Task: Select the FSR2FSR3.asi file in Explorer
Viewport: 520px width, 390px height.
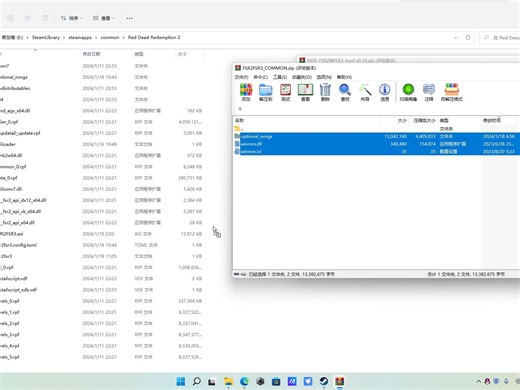Action: coord(101,234)
